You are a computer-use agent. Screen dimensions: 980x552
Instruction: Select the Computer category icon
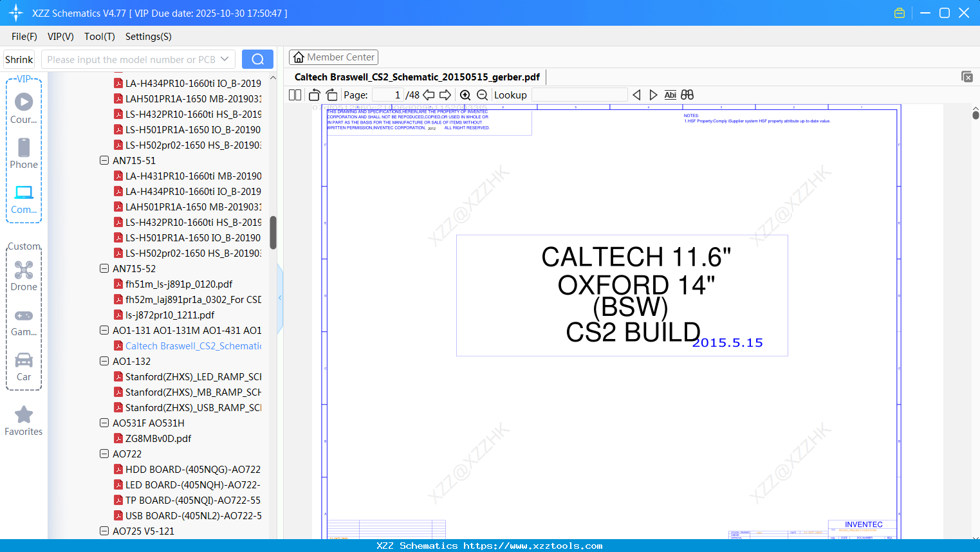pos(24,192)
